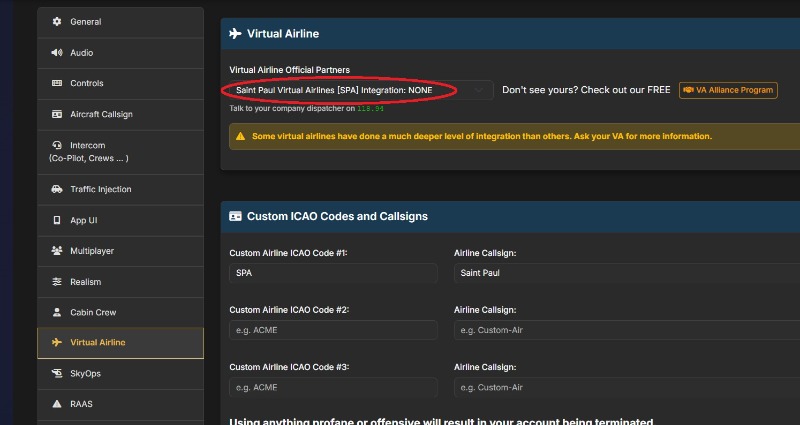Expand the partners list using the chevron arrow

click(x=481, y=90)
